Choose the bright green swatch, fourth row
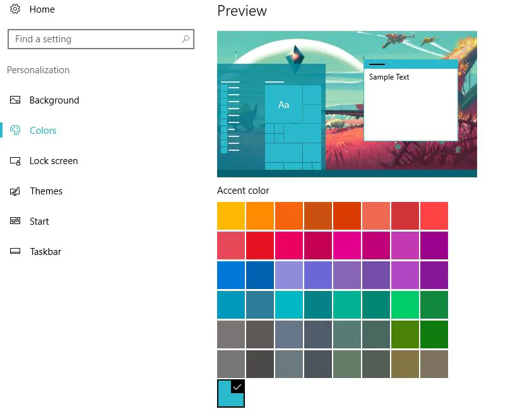The image size is (532, 414). [x=405, y=305]
